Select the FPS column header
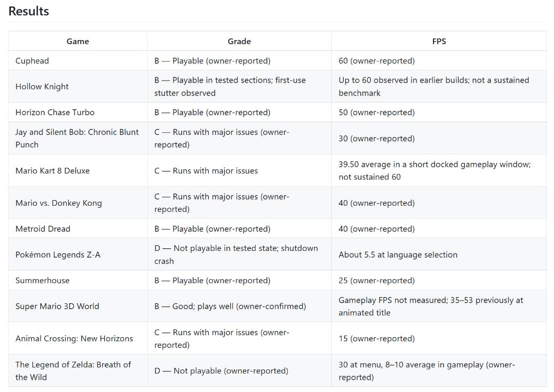This screenshot has width=554, height=392. coord(439,41)
